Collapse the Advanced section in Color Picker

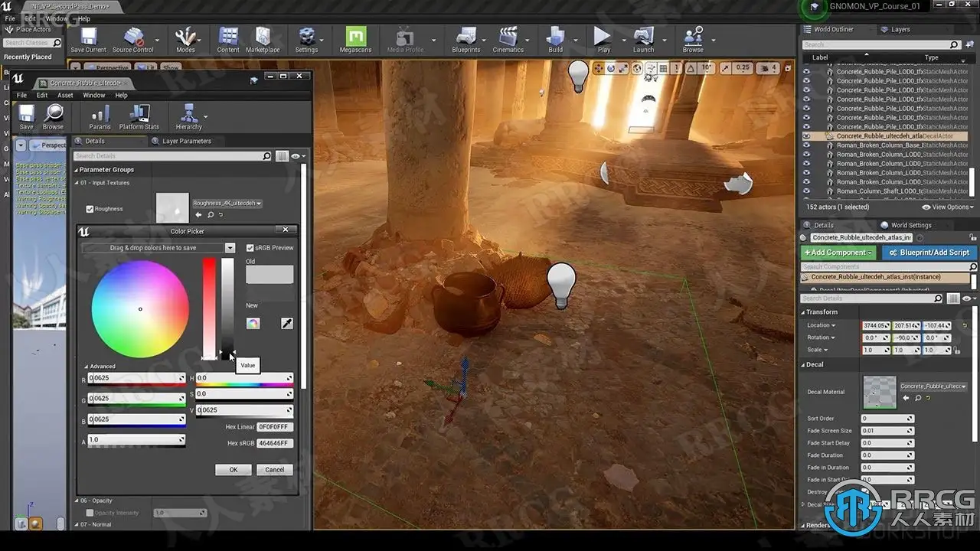click(x=87, y=367)
